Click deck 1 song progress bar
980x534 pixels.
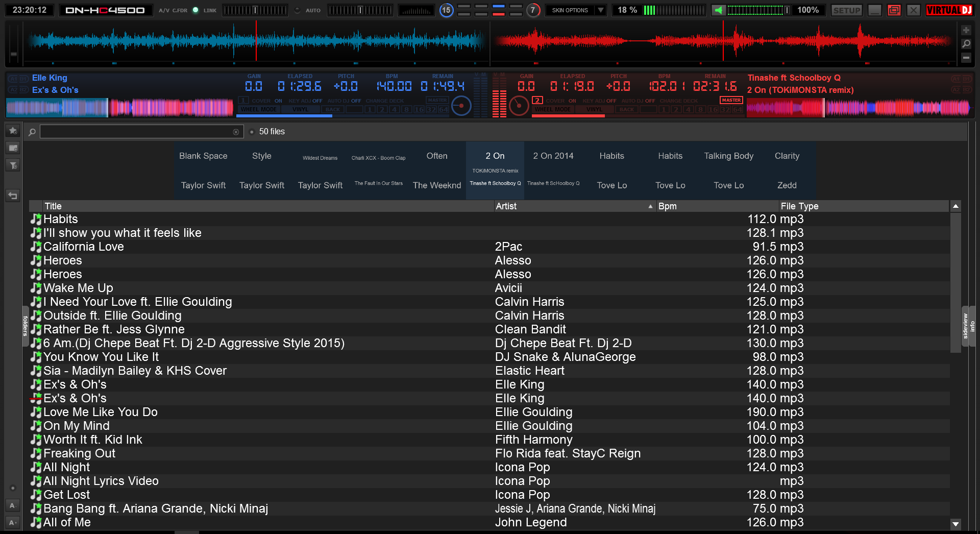(342, 116)
